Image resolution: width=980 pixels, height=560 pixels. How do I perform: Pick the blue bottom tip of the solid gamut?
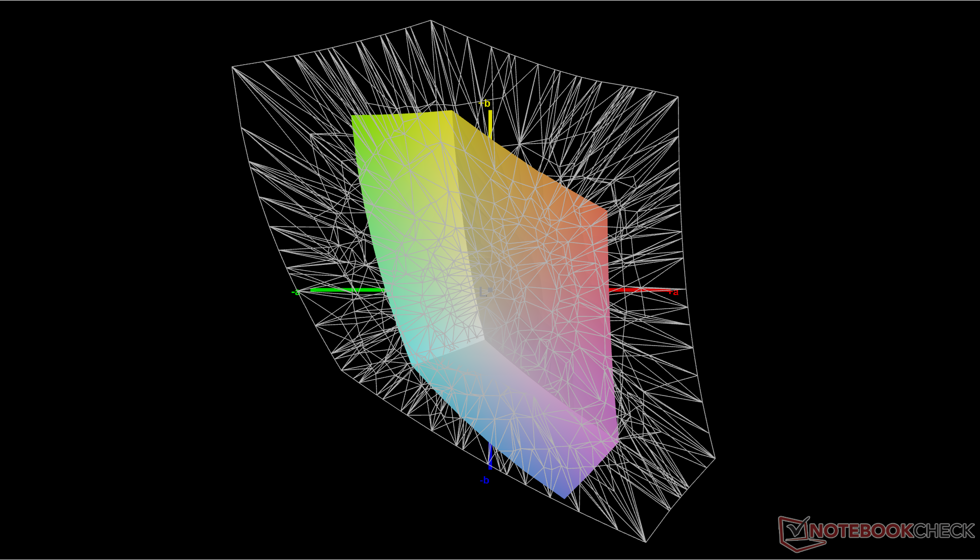click(564, 495)
